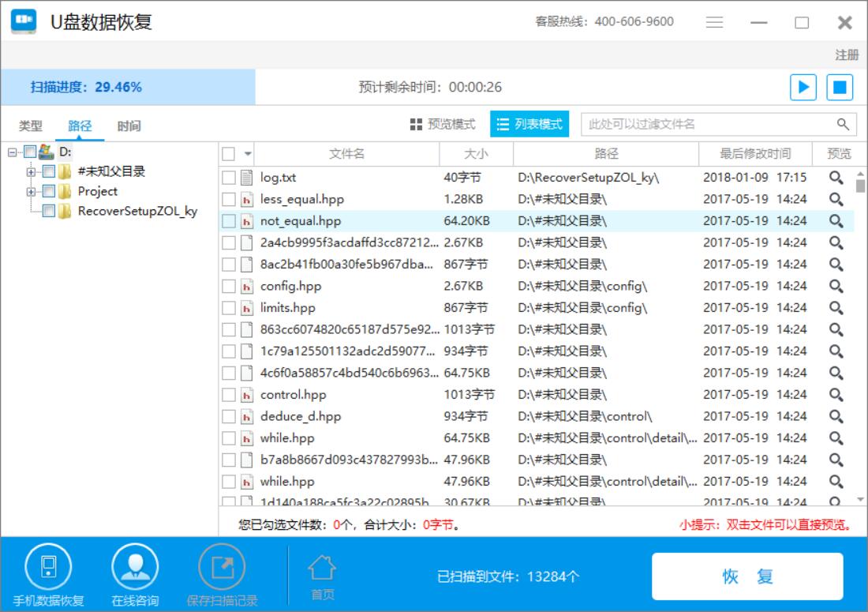The image size is (868, 612).
Task: Click the search icon in filter box
Action: coord(843,124)
